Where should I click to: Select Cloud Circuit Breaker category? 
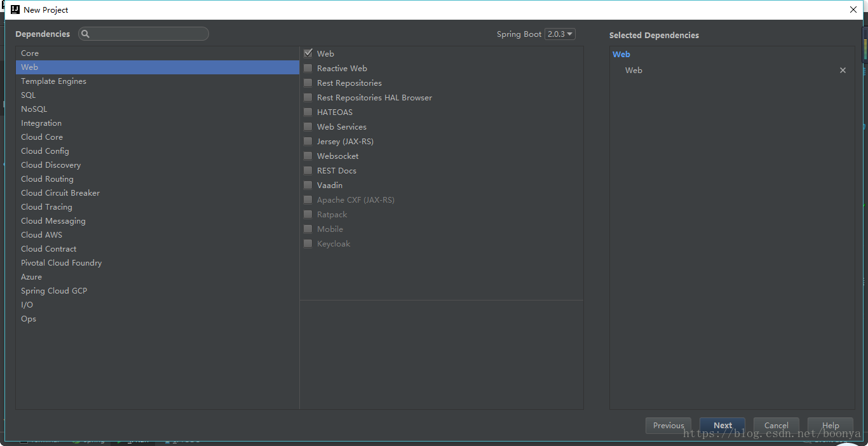coord(158,193)
